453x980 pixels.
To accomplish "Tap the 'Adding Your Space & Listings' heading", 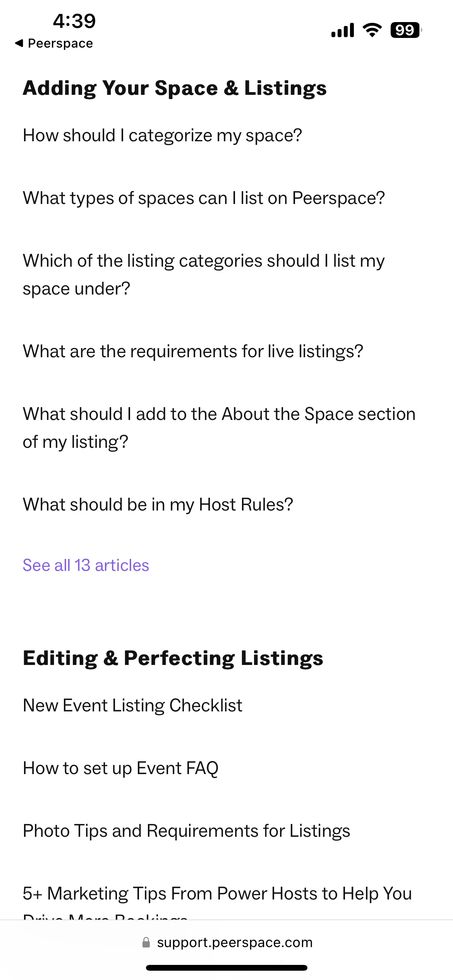I will pyautogui.click(x=175, y=88).
